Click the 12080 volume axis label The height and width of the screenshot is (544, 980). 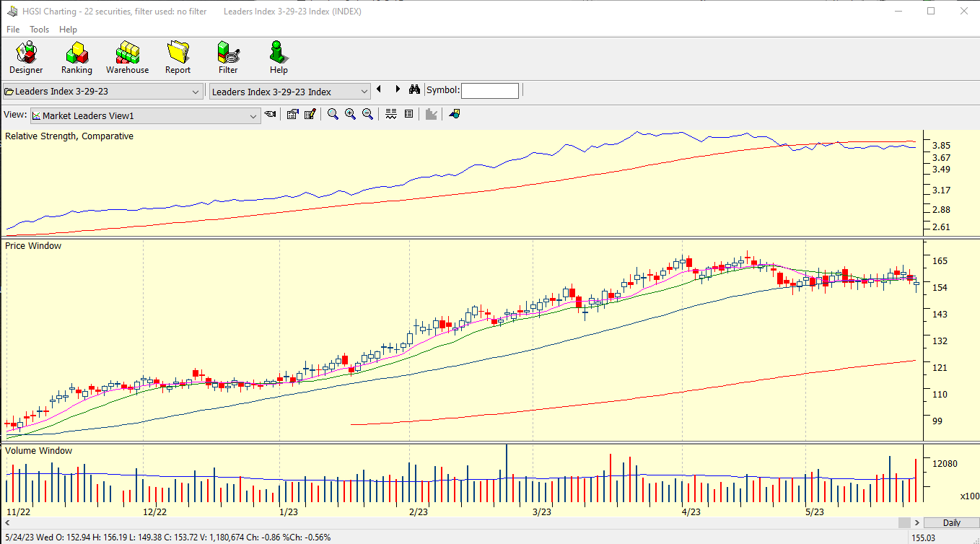945,463
